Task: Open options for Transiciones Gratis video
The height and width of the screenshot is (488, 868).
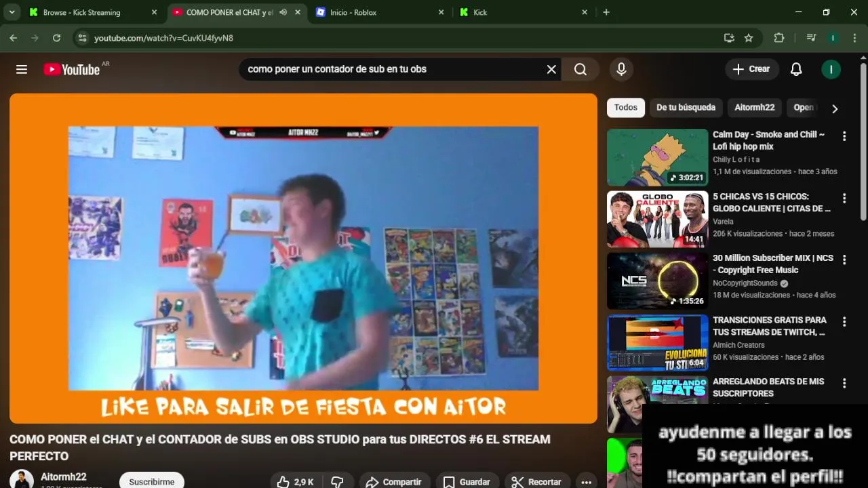Action: [844, 322]
